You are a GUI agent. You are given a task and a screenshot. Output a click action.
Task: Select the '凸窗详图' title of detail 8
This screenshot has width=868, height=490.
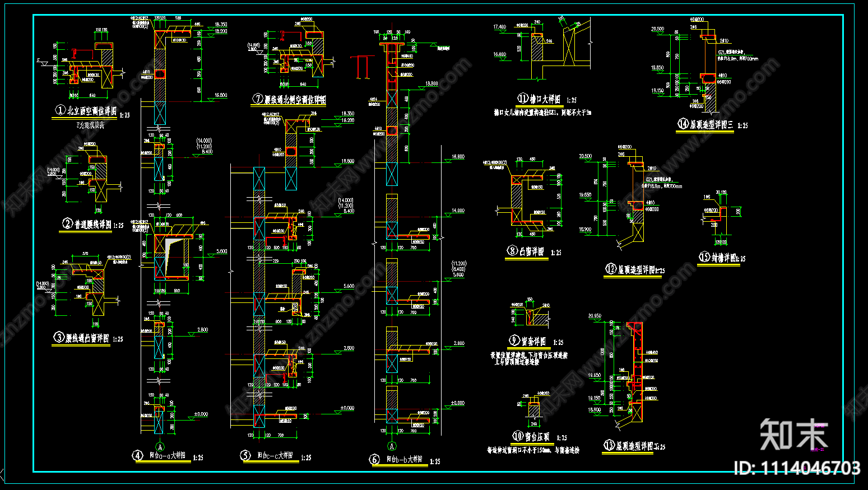532,251
